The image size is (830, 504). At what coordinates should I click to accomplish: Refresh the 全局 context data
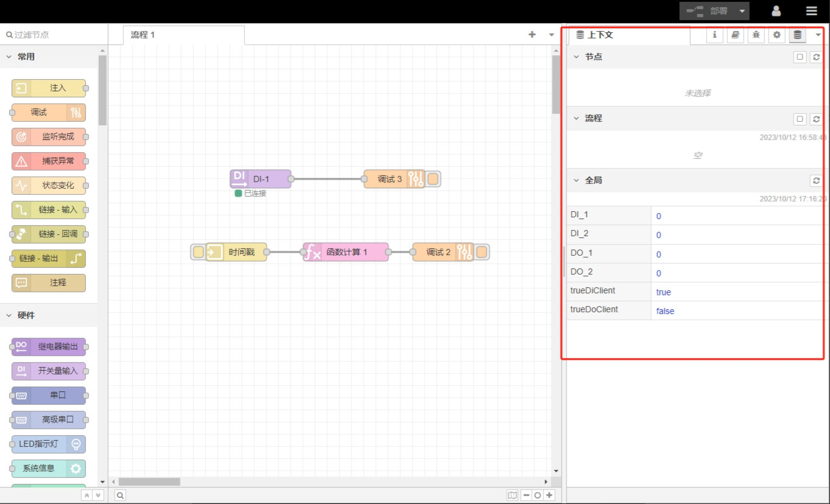tap(816, 181)
